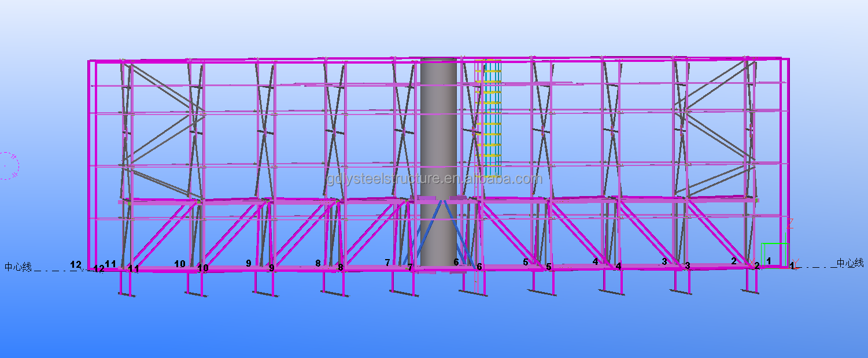Select the 中心线 label left of grid 12
868x358 pixels.
[x=18, y=267]
